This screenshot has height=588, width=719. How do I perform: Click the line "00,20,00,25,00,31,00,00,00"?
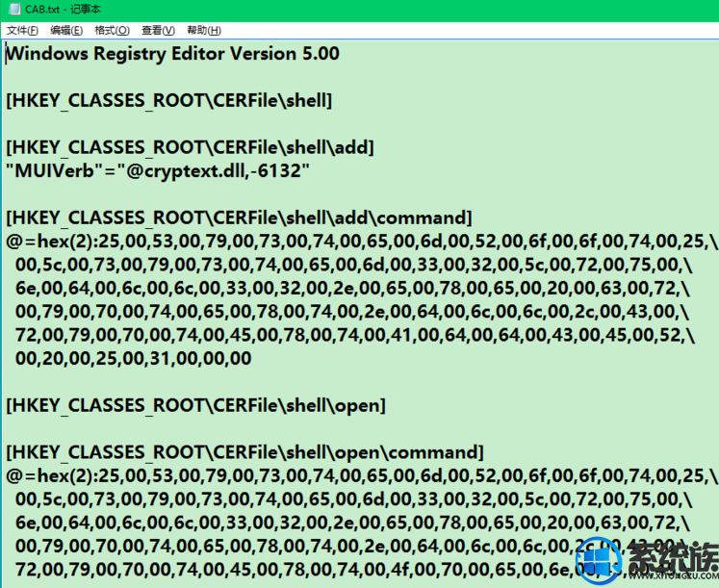click(x=134, y=358)
